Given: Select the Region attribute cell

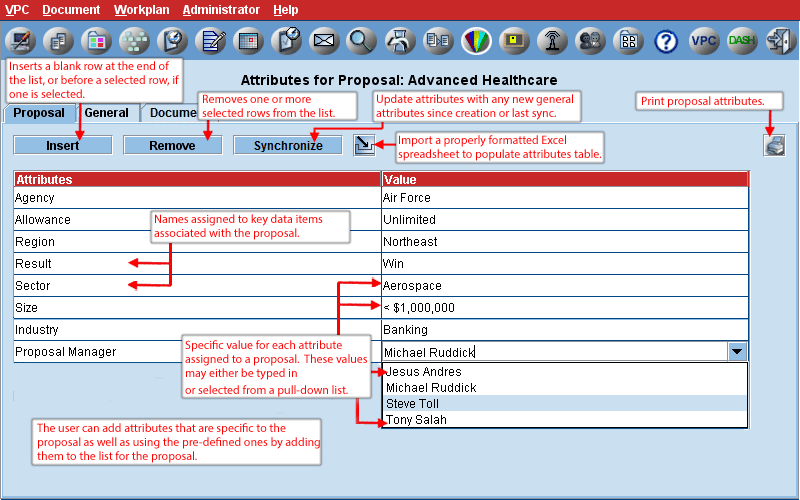Looking at the screenshot, I should [197, 241].
